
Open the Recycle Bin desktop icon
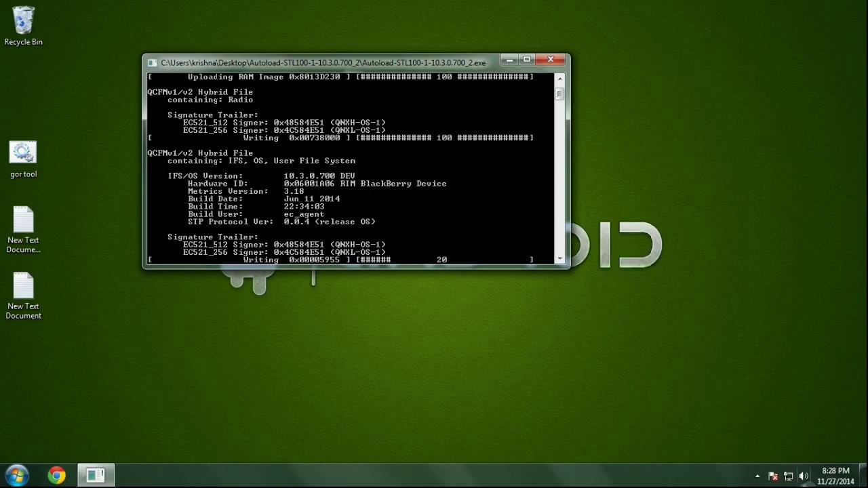(x=23, y=27)
